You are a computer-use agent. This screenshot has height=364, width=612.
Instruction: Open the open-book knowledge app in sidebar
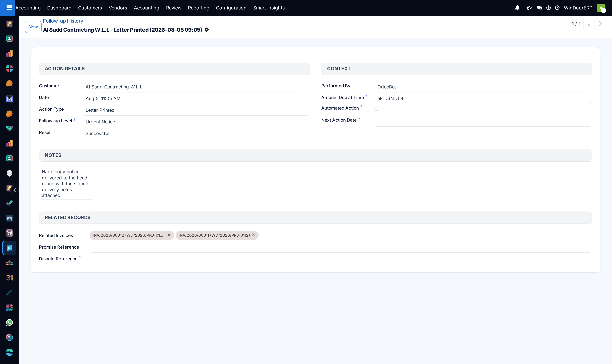tap(9, 218)
